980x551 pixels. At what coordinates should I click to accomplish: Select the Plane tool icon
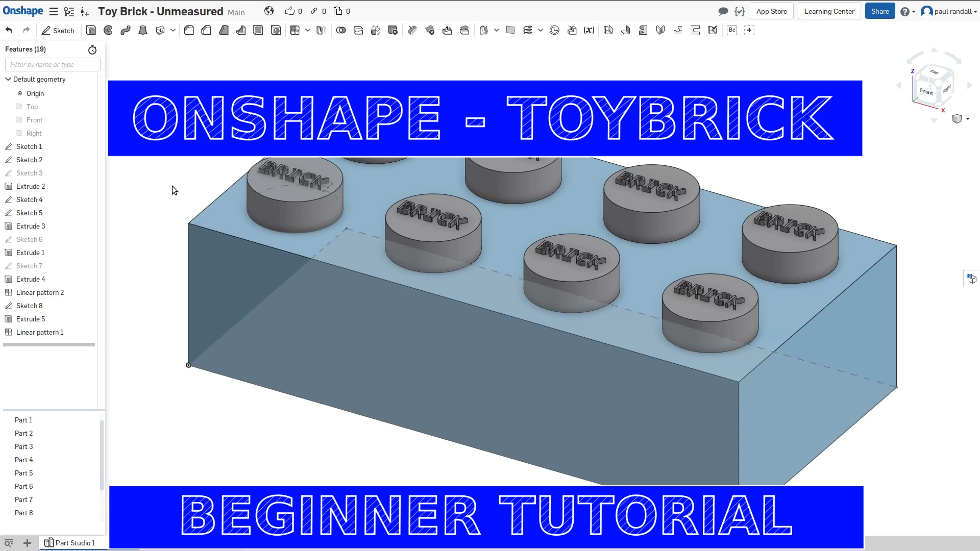pyautogui.click(x=510, y=30)
